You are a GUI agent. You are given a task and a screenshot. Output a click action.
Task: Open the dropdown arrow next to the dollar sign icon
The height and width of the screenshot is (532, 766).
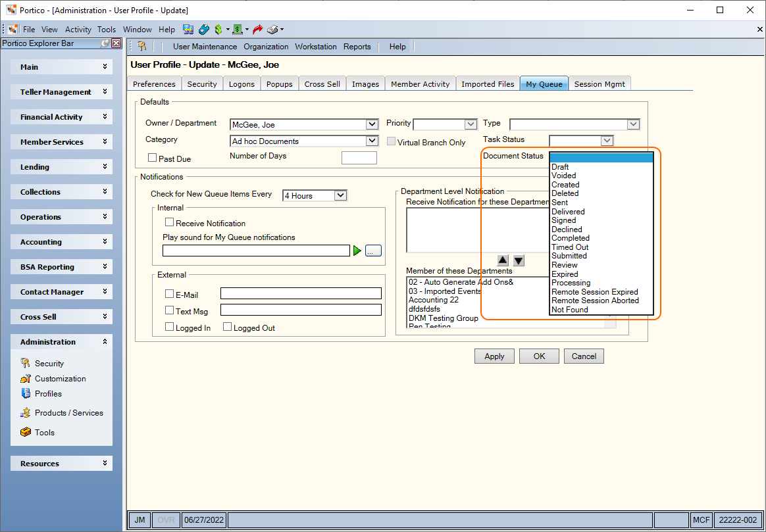tap(228, 30)
